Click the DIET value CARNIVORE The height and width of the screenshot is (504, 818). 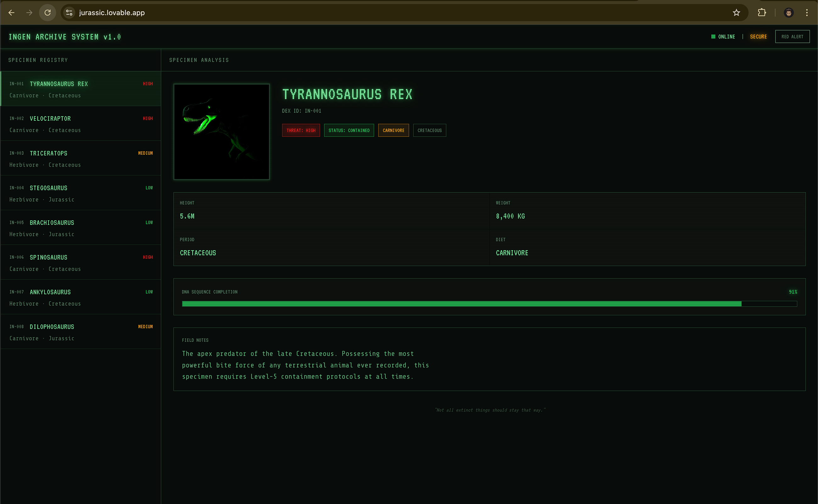point(512,253)
